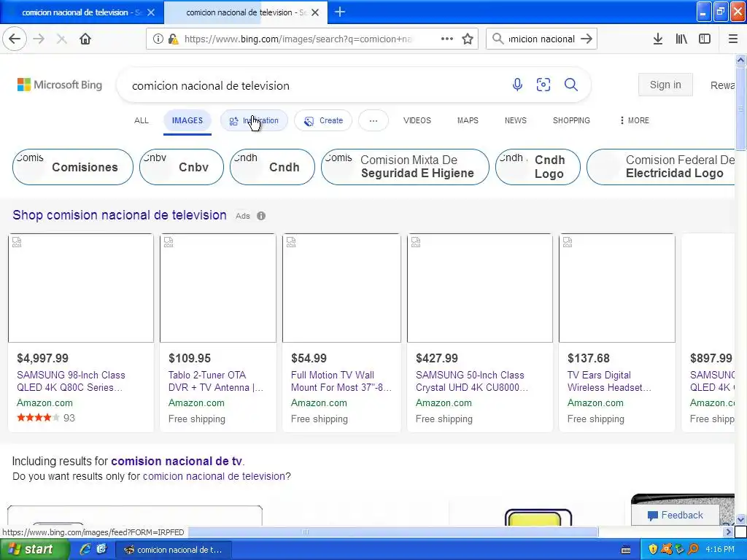Open Shop comision nacional de television link
The height and width of the screenshot is (560, 747).
click(x=120, y=215)
